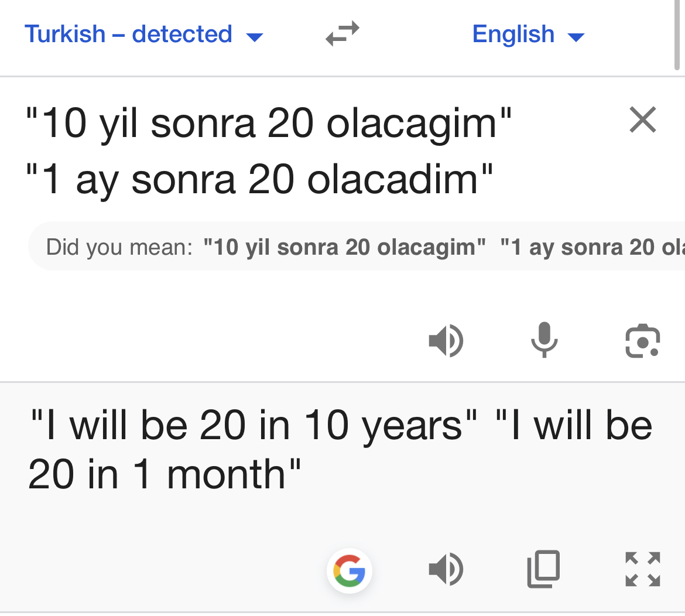Click the second "1 ay sonra" suggestion
Screen dimensions: 685x616
point(591,247)
